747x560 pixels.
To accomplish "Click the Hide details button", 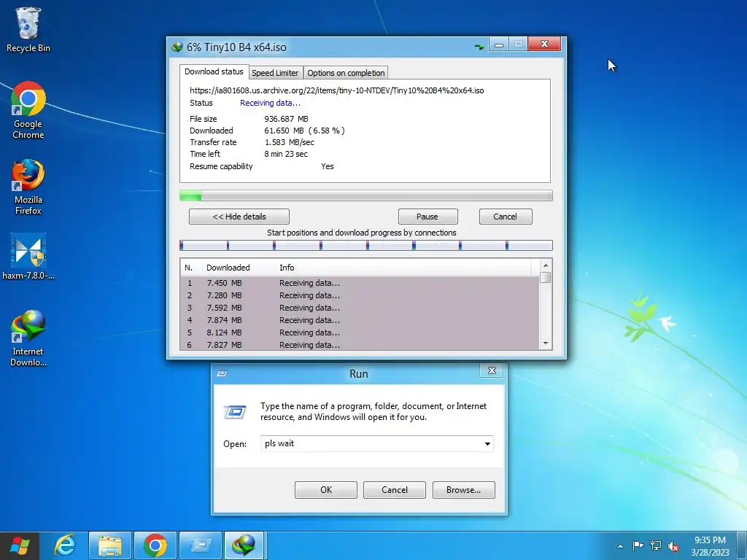I will click(x=239, y=217).
